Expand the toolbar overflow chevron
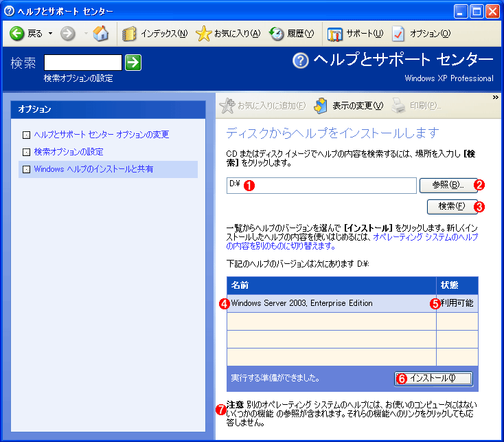 [495, 97]
